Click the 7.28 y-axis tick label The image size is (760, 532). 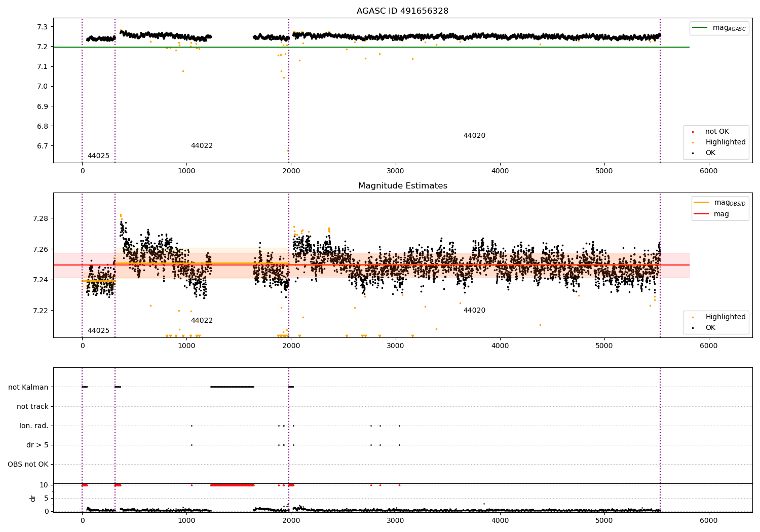coord(41,218)
